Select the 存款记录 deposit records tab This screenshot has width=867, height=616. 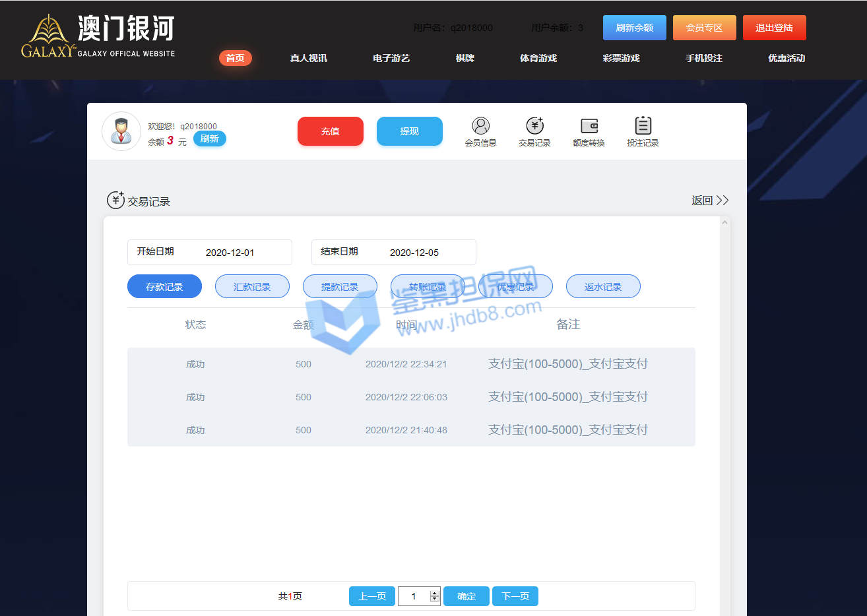pos(164,287)
